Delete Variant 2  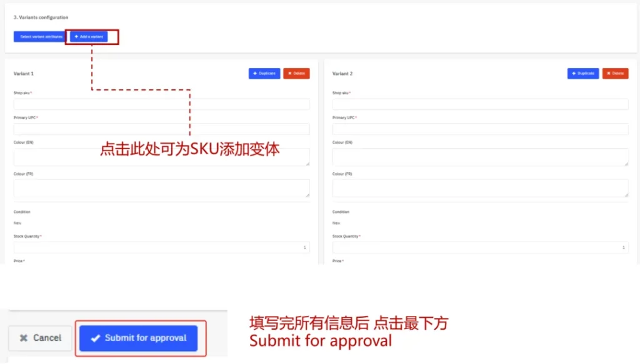pyautogui.click(x=615, y=74)
